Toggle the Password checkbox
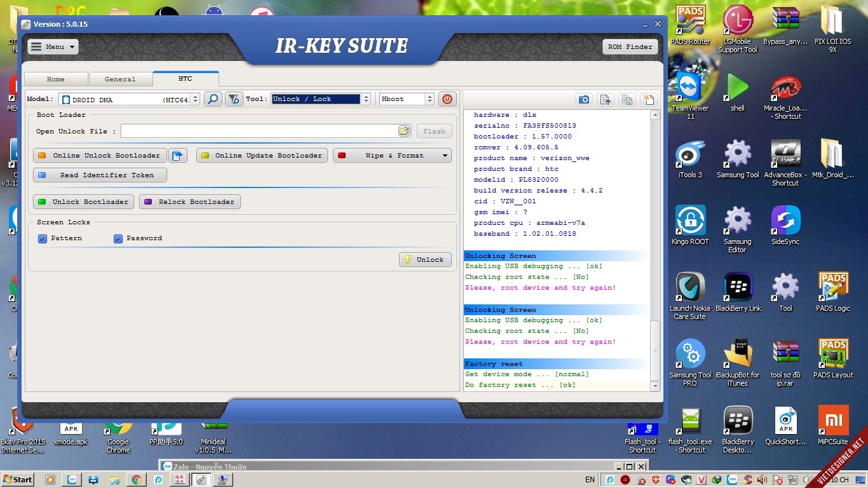This screenshot has width=868, height=488. click(x=118, y=239)
